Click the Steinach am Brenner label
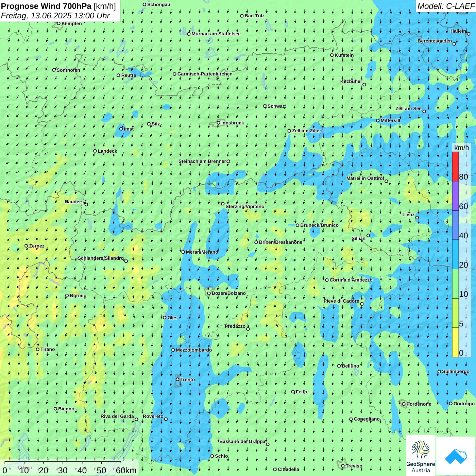 (202, 161)
